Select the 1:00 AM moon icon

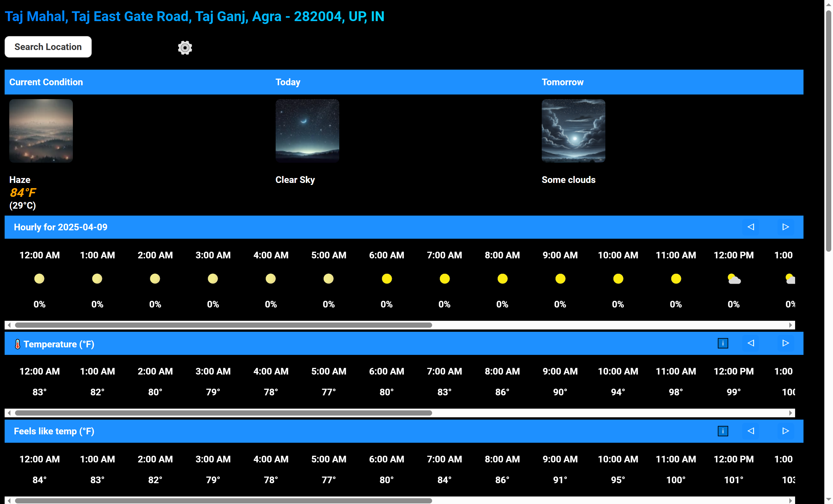(x=97, y=279)
